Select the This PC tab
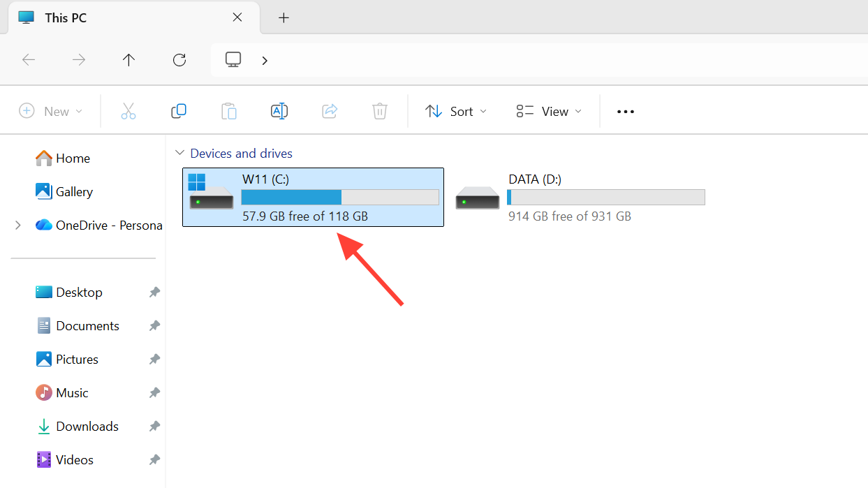 pyautogui.click(x=133, y=17)
